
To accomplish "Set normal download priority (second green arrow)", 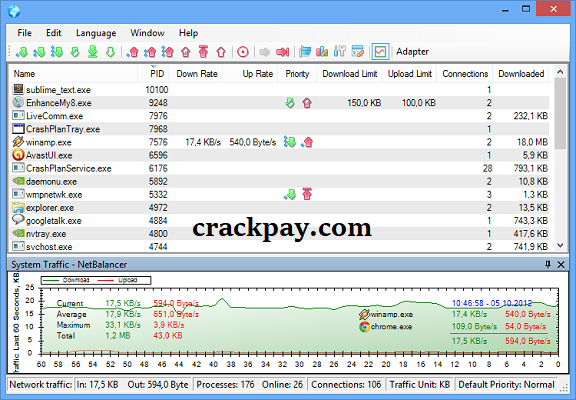I will 39,52.
